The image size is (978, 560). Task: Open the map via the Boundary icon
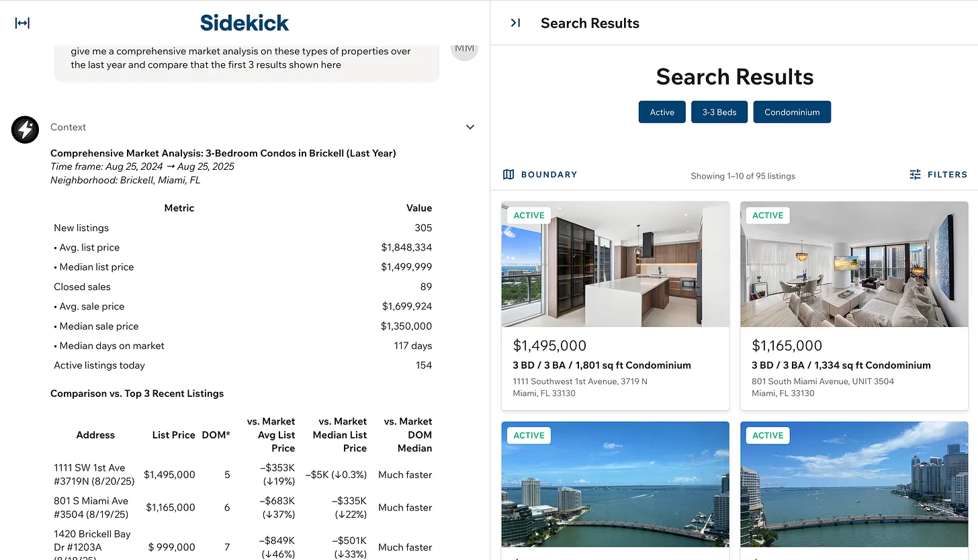[x=509, y=174]
